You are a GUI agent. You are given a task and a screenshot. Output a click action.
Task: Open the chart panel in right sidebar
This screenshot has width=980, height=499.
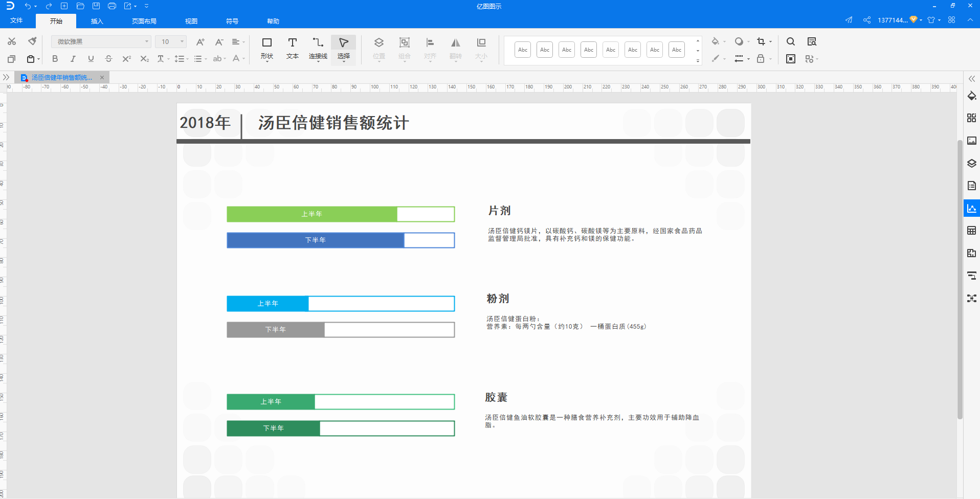click(972, 209)
